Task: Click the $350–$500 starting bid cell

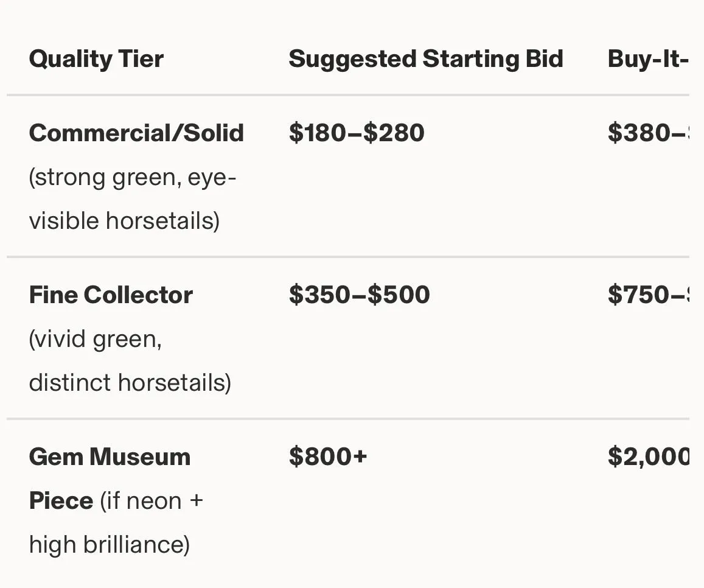Action: [359, 295]
